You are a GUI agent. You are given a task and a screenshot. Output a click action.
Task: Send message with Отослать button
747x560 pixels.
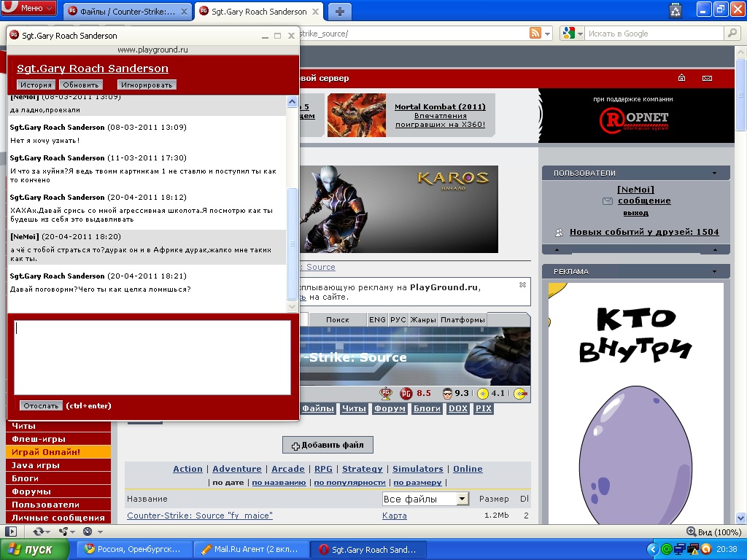point(41,405)
